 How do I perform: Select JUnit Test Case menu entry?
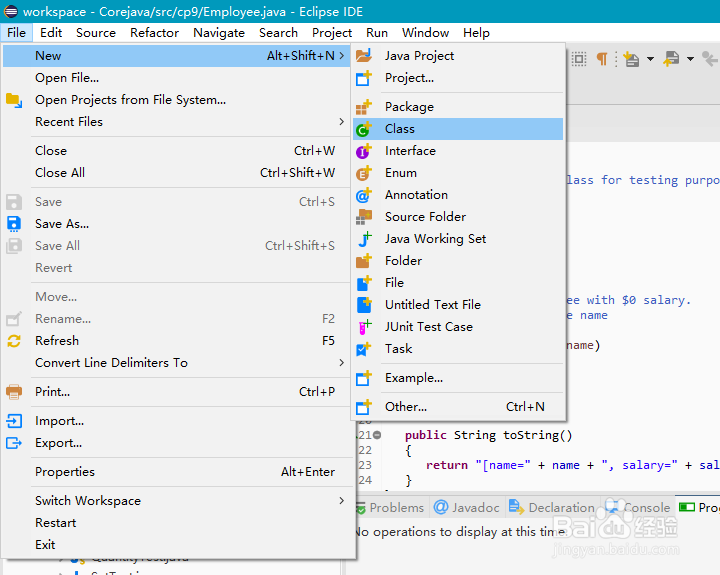click(x=458, y=327)
